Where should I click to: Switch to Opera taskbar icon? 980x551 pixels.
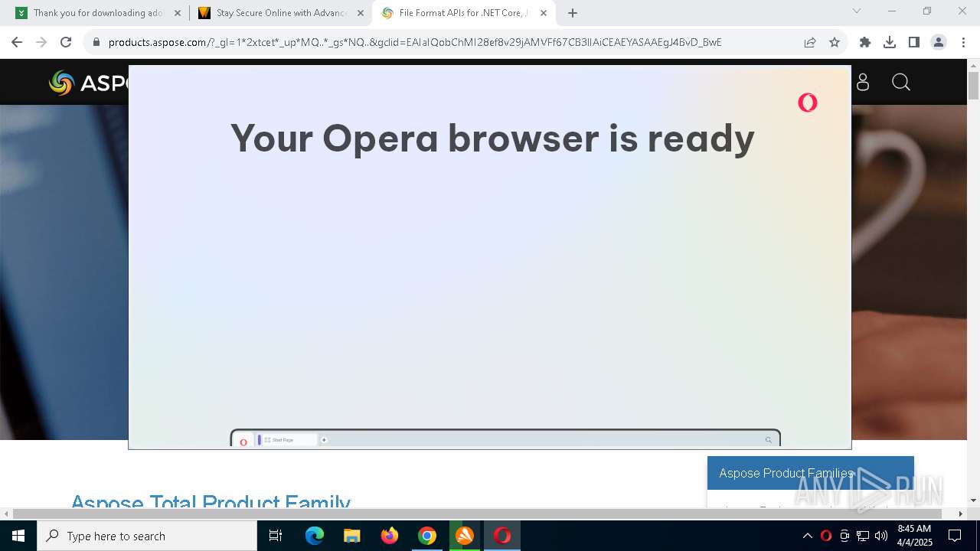[502, 536]
